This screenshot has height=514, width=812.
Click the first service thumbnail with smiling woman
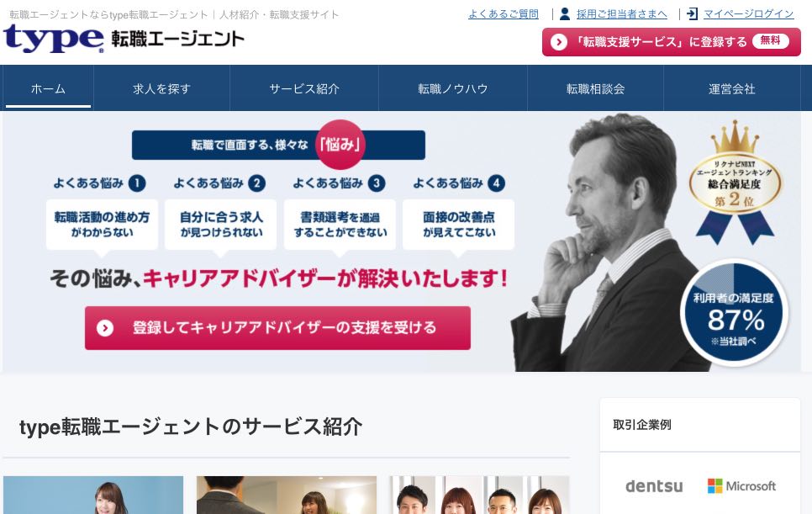tap(93, 495)
